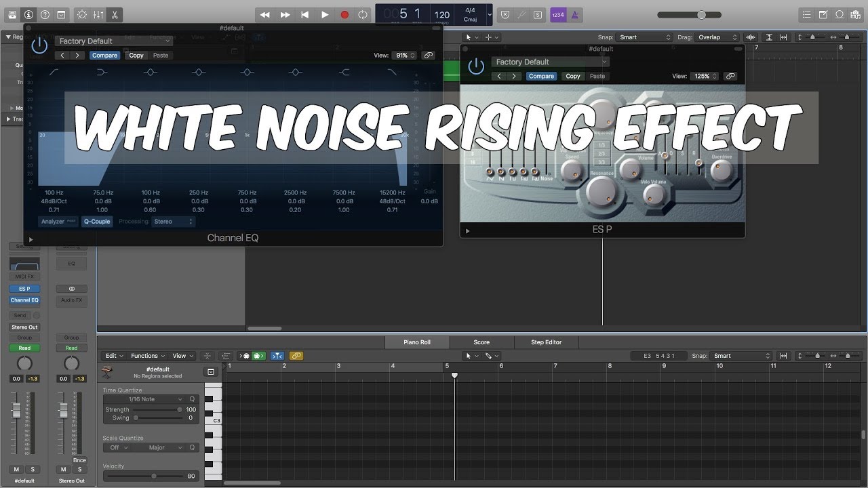Open the ES P View 125% dropdown
Screen dimensions: 868x488
[x=705, y=77]
